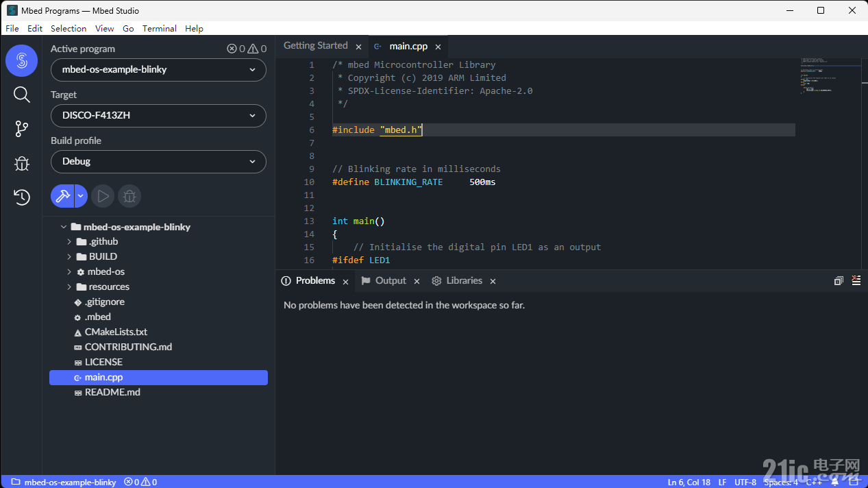Click LF line ending in status bar

pyautogui.click(x=723, y=483)
